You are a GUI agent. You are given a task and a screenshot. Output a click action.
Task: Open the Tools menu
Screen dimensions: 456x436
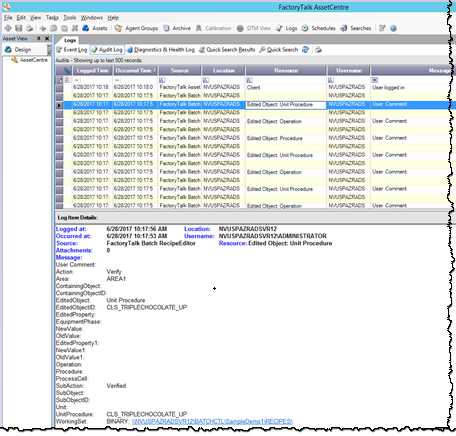[x=70, y=18]
